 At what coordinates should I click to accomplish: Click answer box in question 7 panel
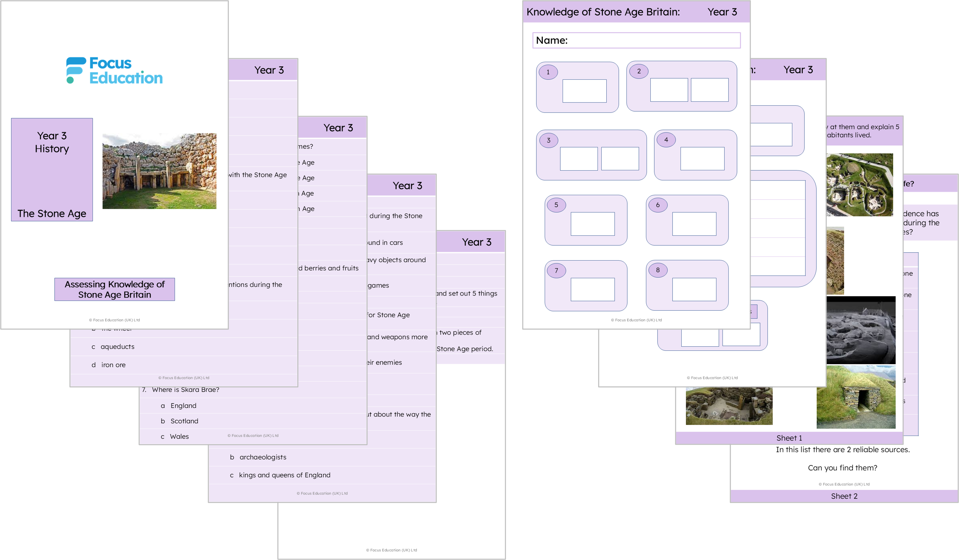coord(593,289)
